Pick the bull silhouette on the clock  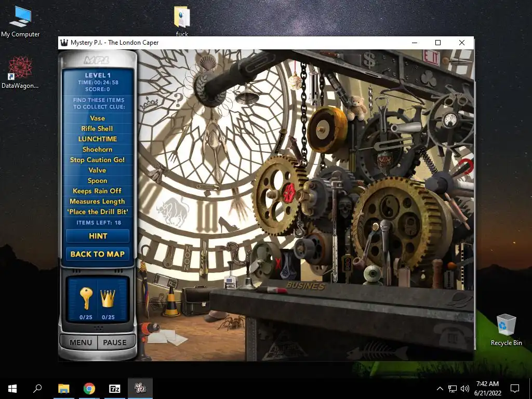(x=172, y=212)
